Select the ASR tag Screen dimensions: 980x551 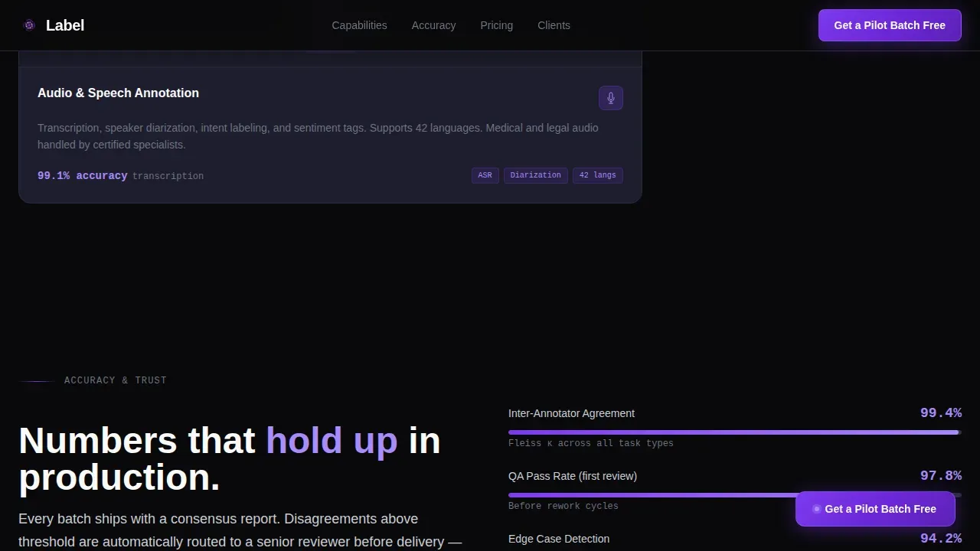point(485,175)
